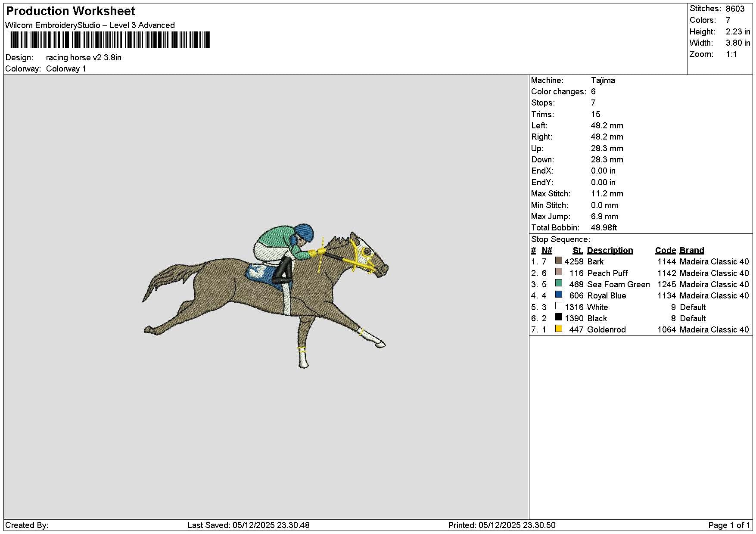
Task: Click the 'Code' column header
Action: click(666, 250)
